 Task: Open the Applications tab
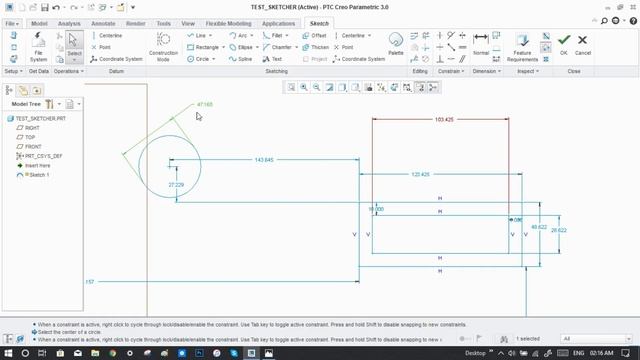(278, 24)
